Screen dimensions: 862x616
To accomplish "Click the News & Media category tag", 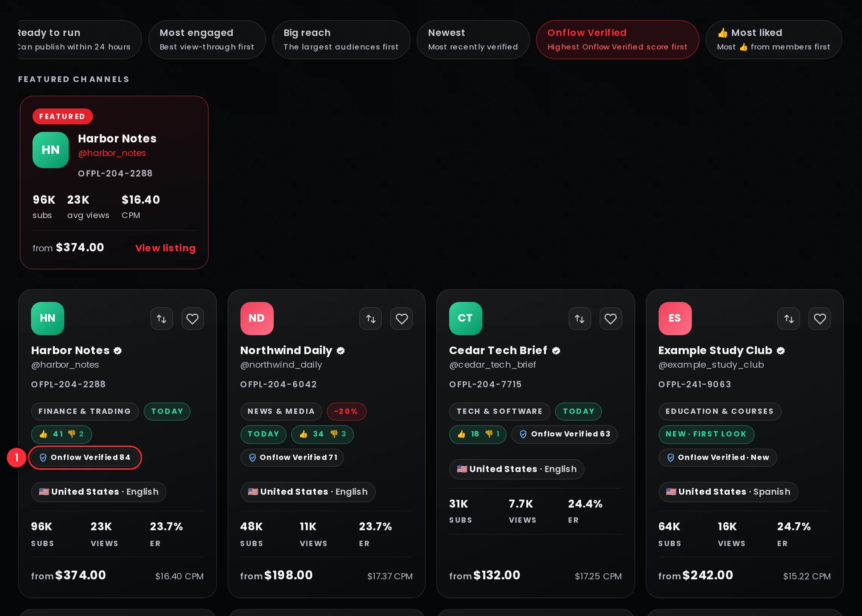I will tap(281, 412).
